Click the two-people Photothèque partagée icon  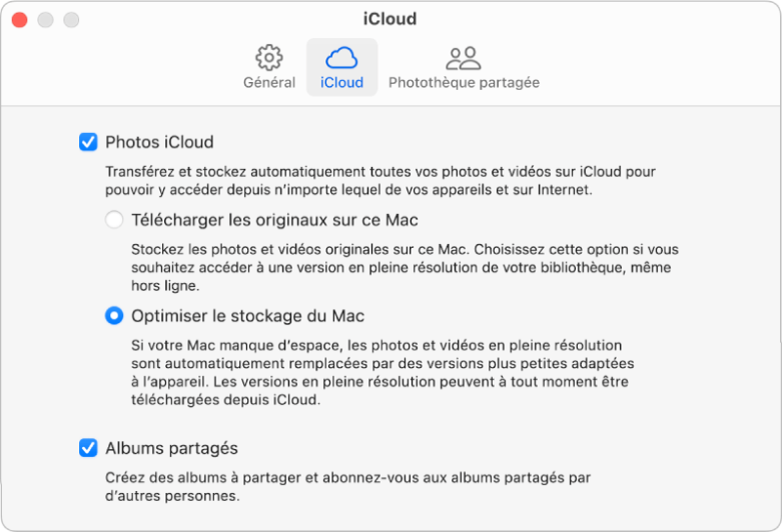[x=464, y=57]
